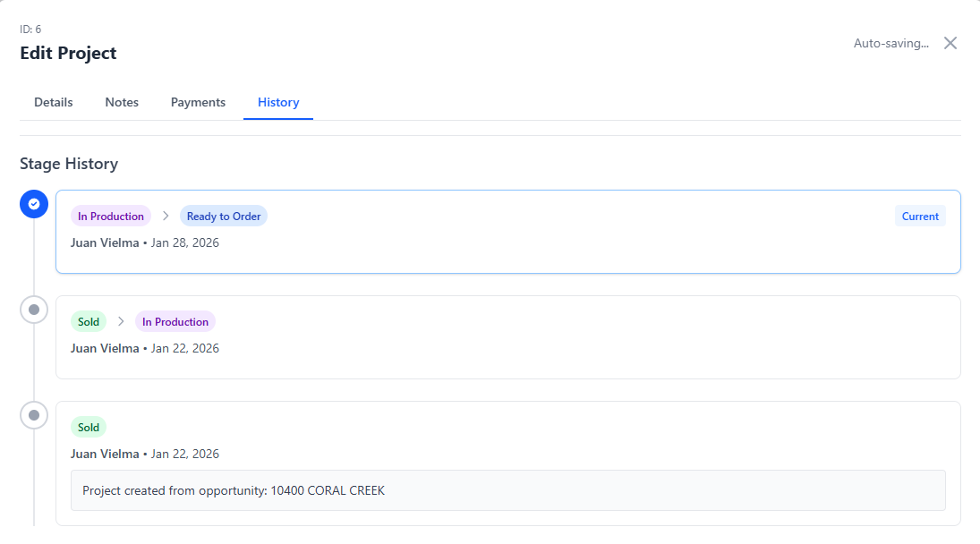Click the timeline marker for initial Sold entry
The height and width of the screenshot is (544, 980).
point(34,415)
